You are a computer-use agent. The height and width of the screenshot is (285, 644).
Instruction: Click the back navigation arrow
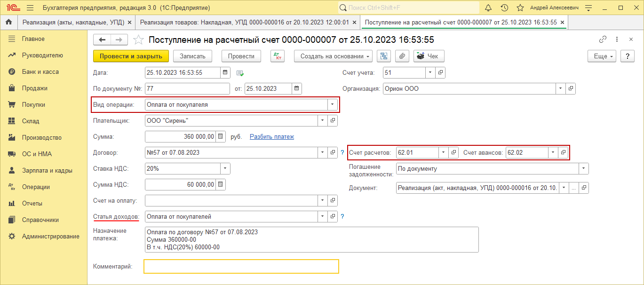point(102,40)
